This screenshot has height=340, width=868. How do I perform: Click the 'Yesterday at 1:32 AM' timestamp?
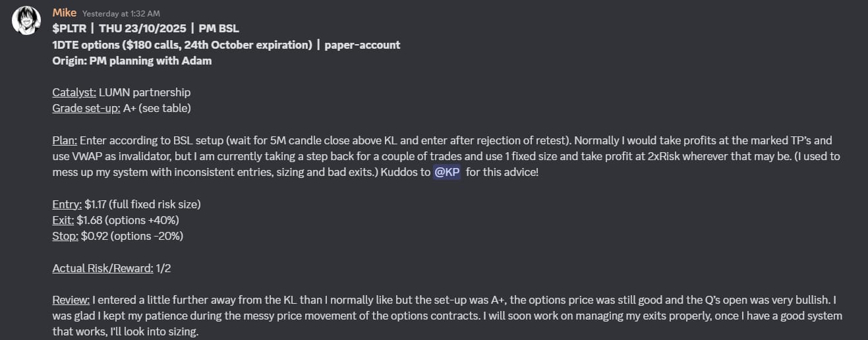point(121,13)
